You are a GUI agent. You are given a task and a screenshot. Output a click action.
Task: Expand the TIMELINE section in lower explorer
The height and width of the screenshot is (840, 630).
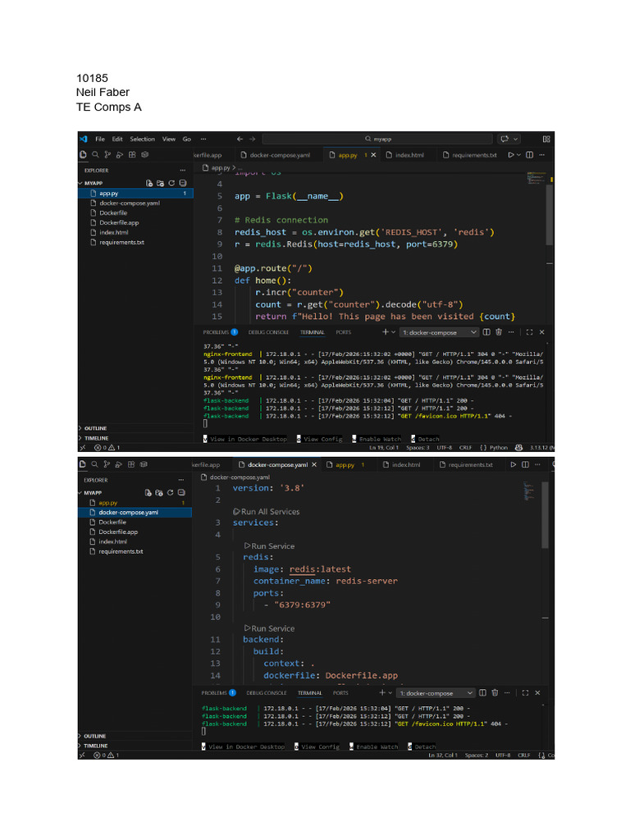pyautogui.click(x=96, y=746)
